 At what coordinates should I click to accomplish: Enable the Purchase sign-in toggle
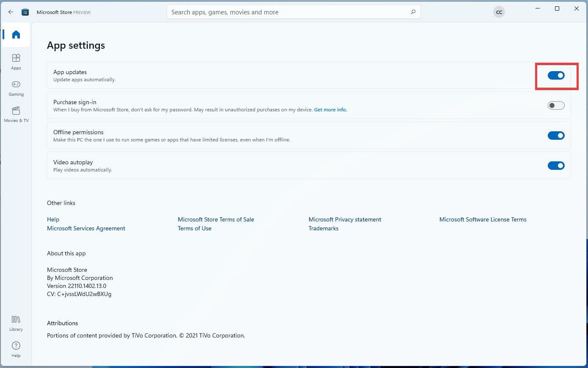pos(556,105)
